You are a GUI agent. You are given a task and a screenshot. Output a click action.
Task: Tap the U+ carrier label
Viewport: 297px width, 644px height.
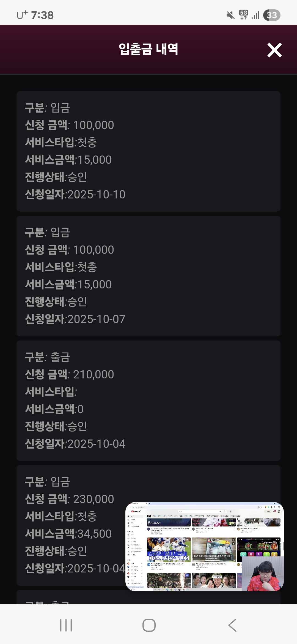tap(22, 15)
